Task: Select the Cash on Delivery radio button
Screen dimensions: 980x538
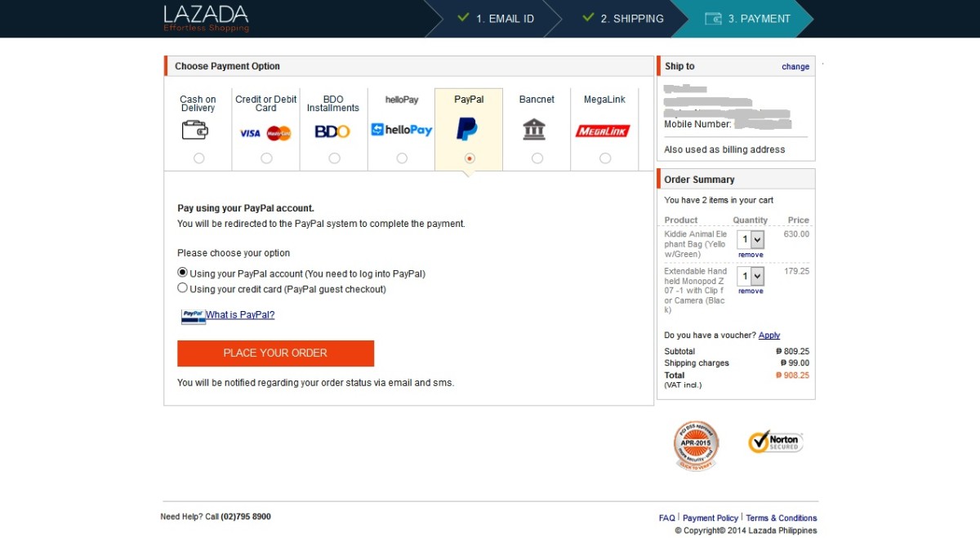Action: coord(198,158)
